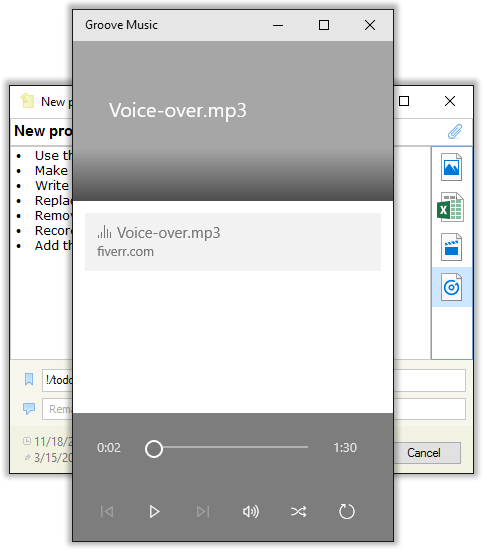Click the 1:30 total duration label

point(345,448)
